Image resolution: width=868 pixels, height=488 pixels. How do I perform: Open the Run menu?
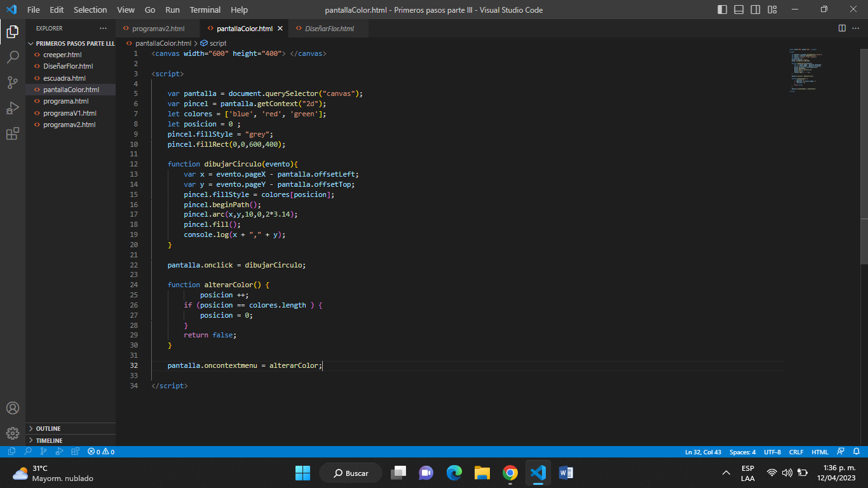tap(172, 10)
